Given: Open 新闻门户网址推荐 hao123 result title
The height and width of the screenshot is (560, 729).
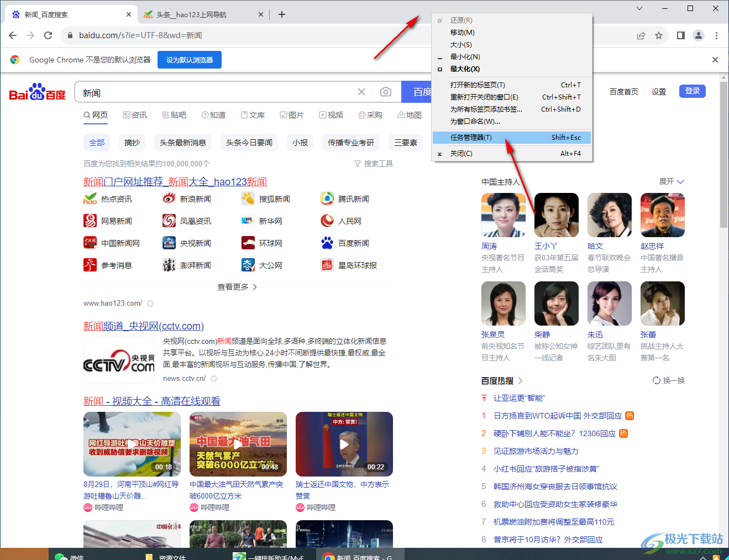Looking at the screenshot, I should click(175, 182).
